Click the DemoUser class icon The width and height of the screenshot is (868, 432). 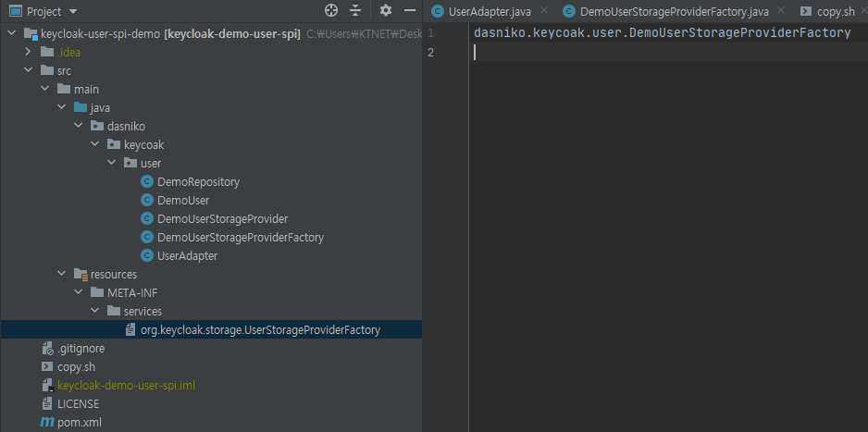coord(147,200)
